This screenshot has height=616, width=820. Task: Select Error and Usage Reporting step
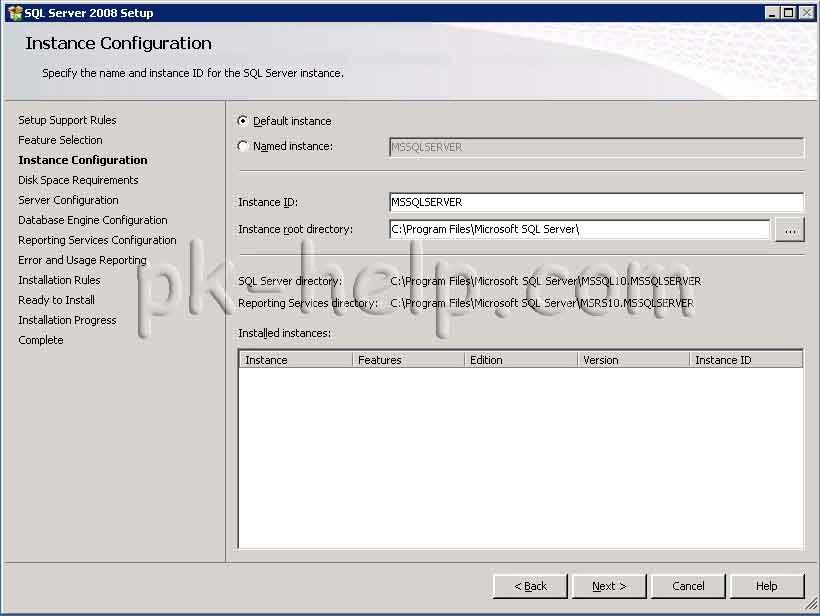click(x=82, y=260)
